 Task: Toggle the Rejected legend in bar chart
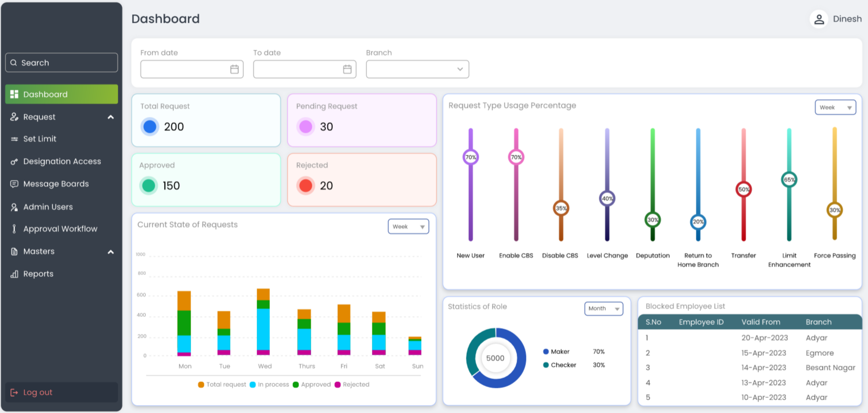(x=352, y=384)
